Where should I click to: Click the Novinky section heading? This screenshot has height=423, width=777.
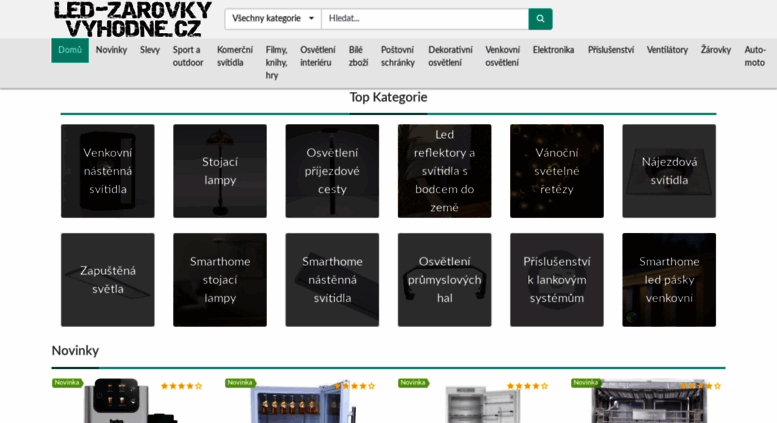coord(75,351)
